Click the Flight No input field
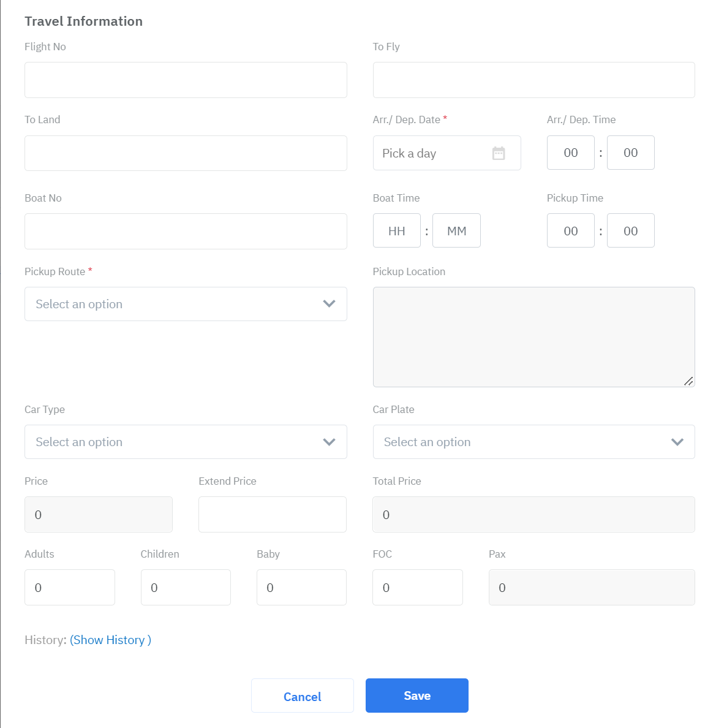This screenshot has width=716, height=728. coord(186,80)
